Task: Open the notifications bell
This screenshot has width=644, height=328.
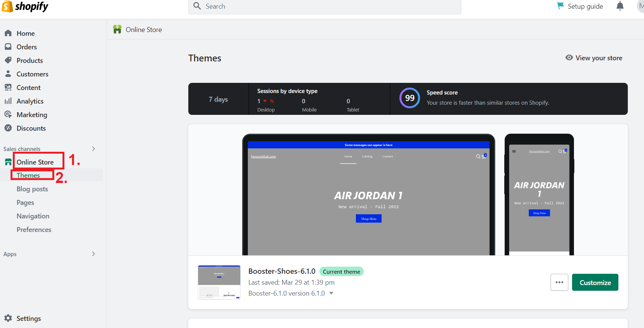Action: tap(620, 6)
